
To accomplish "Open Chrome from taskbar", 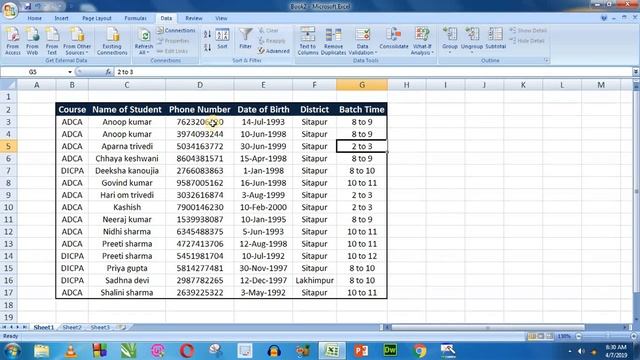I will point(420,351).
